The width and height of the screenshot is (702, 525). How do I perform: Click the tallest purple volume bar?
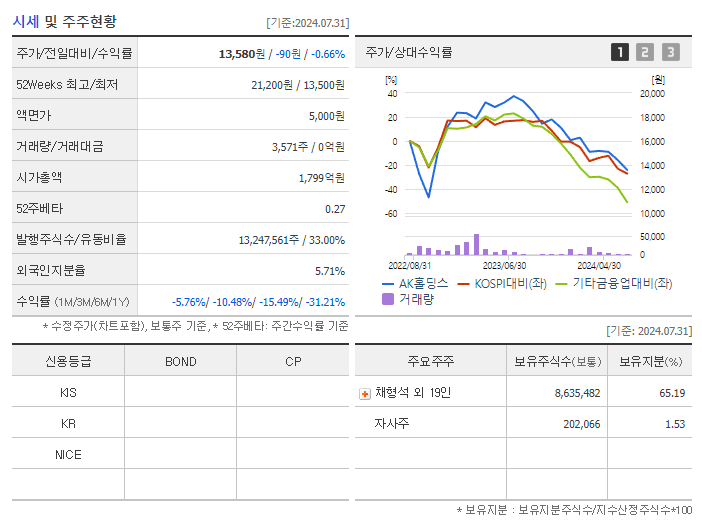(476, 244)
